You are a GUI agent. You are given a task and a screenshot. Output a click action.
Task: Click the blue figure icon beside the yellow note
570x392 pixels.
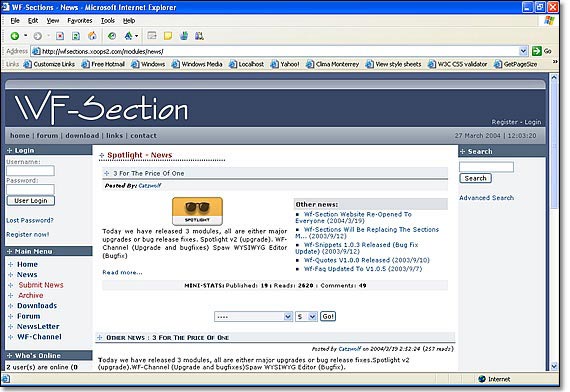click(184, 36)
